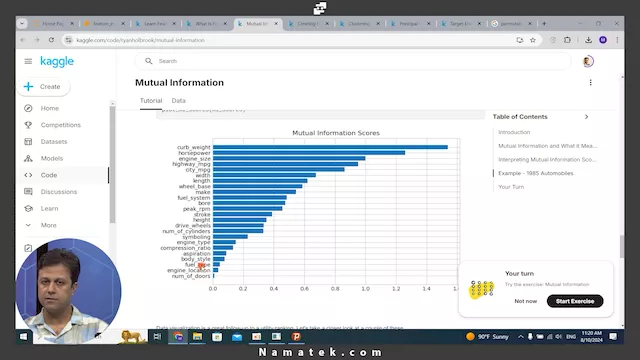Open user profile avatar icon
Image resolution: width=640 pixels, height=360 pixels.
[x=588, y=61]
